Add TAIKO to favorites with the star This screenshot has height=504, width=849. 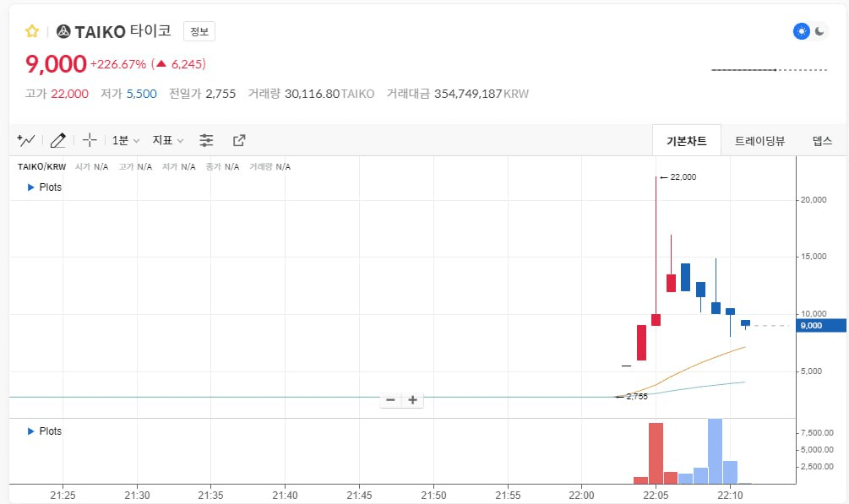tap(32, 31)
